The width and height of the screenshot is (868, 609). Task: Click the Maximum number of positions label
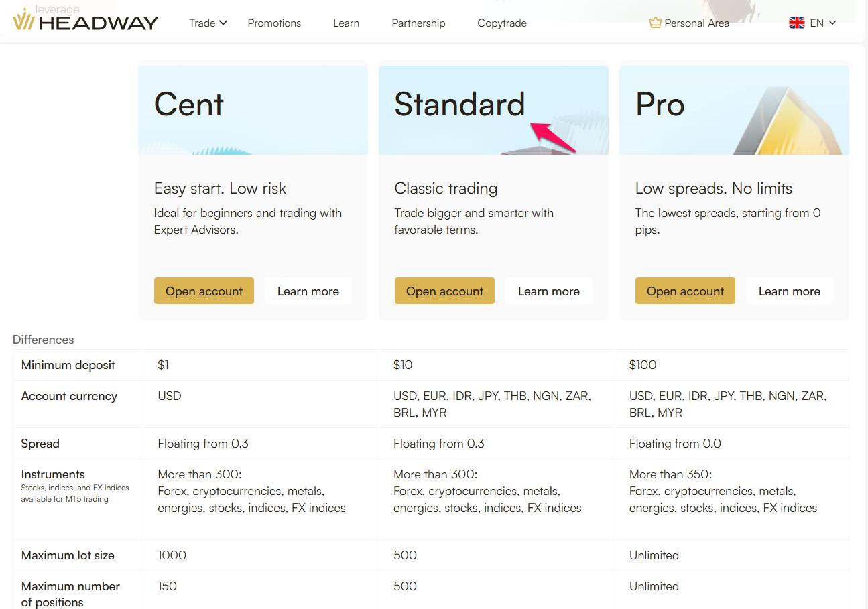tap(70, 594)
